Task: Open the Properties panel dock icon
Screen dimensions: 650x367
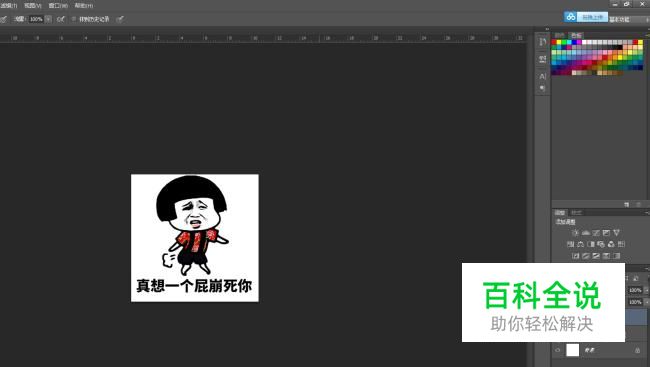Action: tap(543, 59)
